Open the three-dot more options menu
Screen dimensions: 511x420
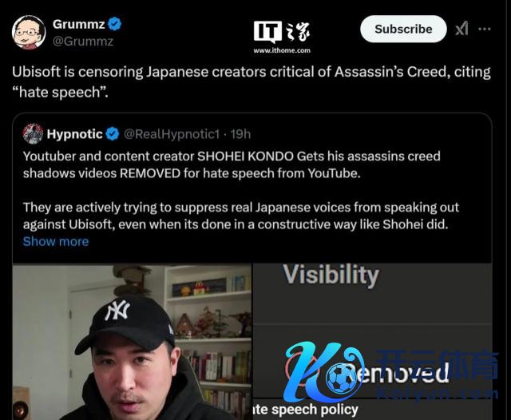tap(485, 29)
